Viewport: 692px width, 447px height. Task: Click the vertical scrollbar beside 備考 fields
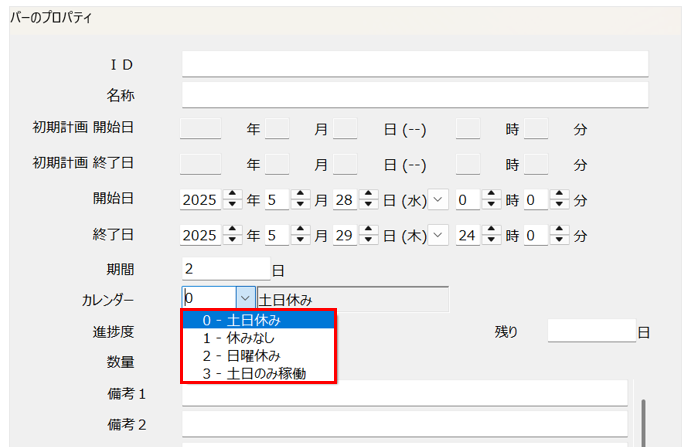click(x=643, y=423)
